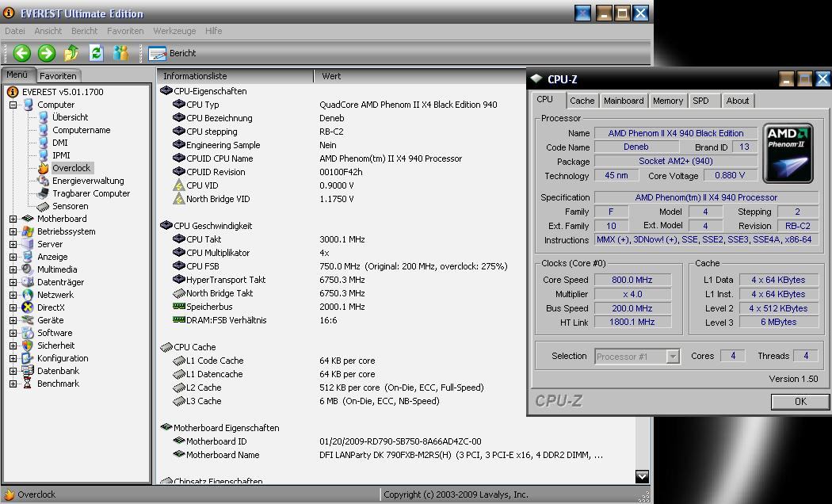Select Computername in the tree
This screenshot has height=504, width=832.
[81, 130]
